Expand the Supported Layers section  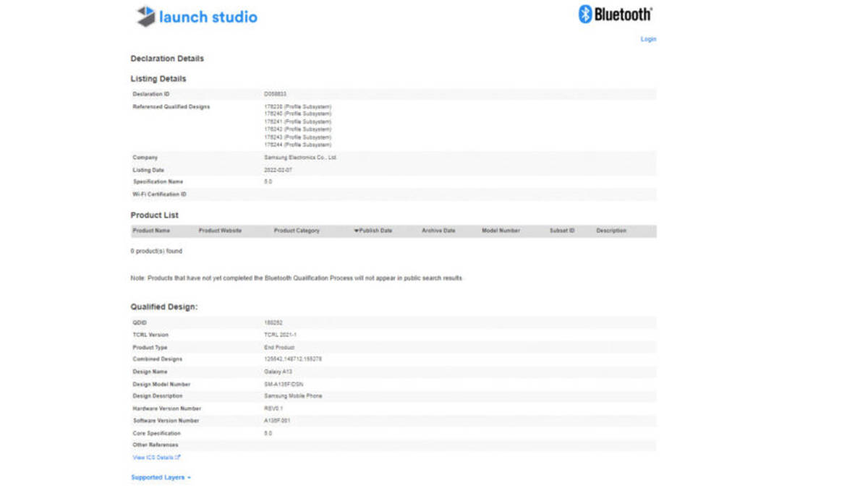(160, 477)
